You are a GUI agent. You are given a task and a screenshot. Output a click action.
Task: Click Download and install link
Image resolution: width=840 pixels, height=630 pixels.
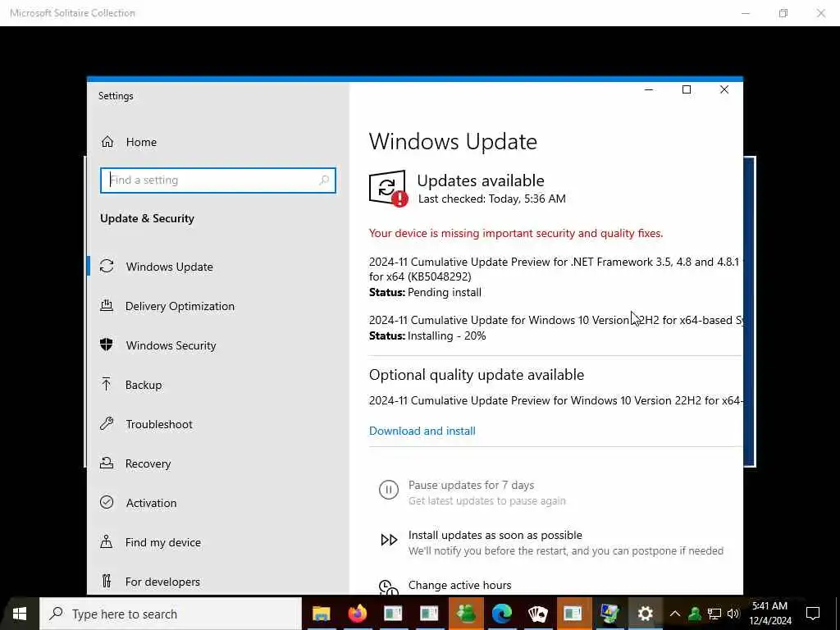(422, 431)
